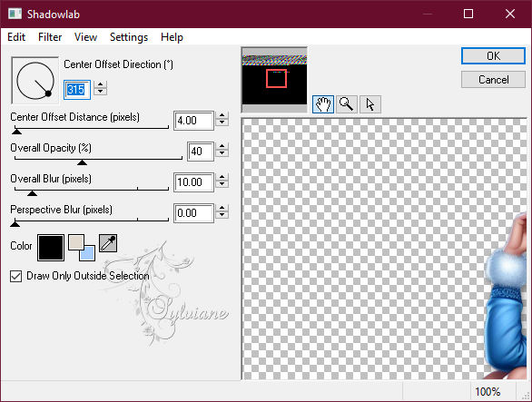Toggle Draw Only Outside Selection checkbox
532x402 pixels.
pyautogui.click(x=16, y=276)
